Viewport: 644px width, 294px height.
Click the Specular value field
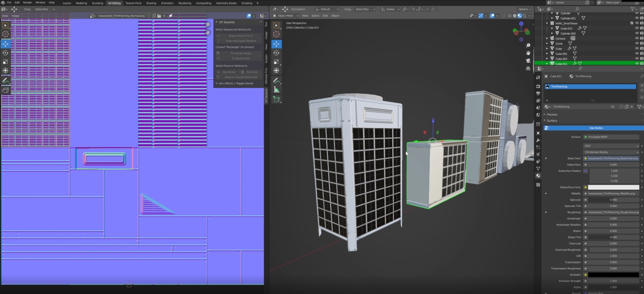pyautogui.click(x=613, y=200)
